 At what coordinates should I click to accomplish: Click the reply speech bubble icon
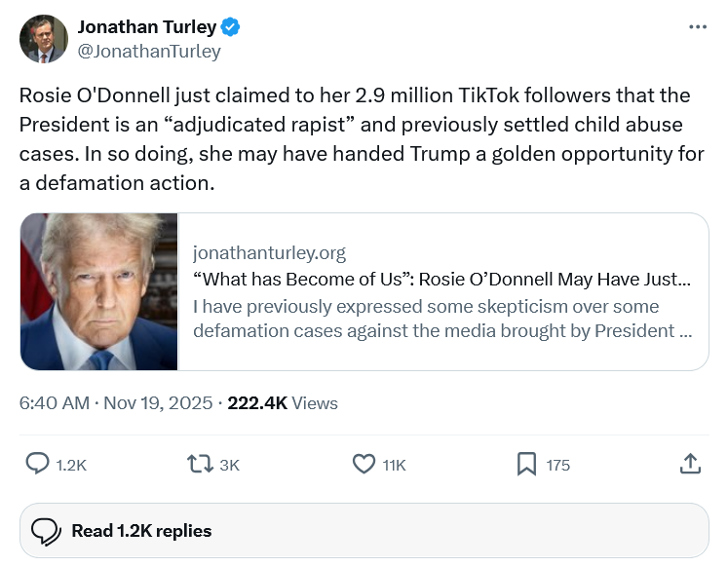[37, 465]
